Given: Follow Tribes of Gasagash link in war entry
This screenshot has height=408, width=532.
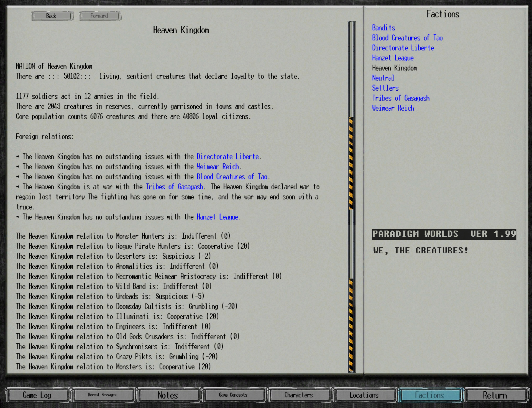Looking at the screenshot, I should [x=175, y=187].
